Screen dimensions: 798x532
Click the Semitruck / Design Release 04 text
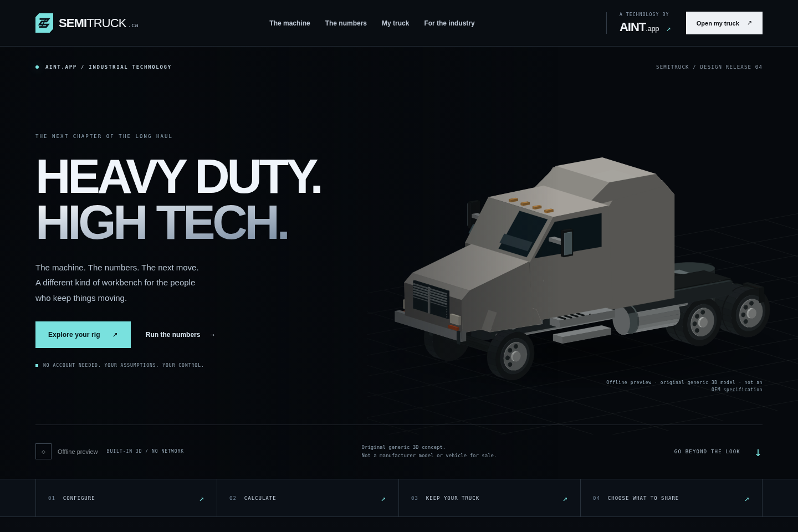[709, 67]
